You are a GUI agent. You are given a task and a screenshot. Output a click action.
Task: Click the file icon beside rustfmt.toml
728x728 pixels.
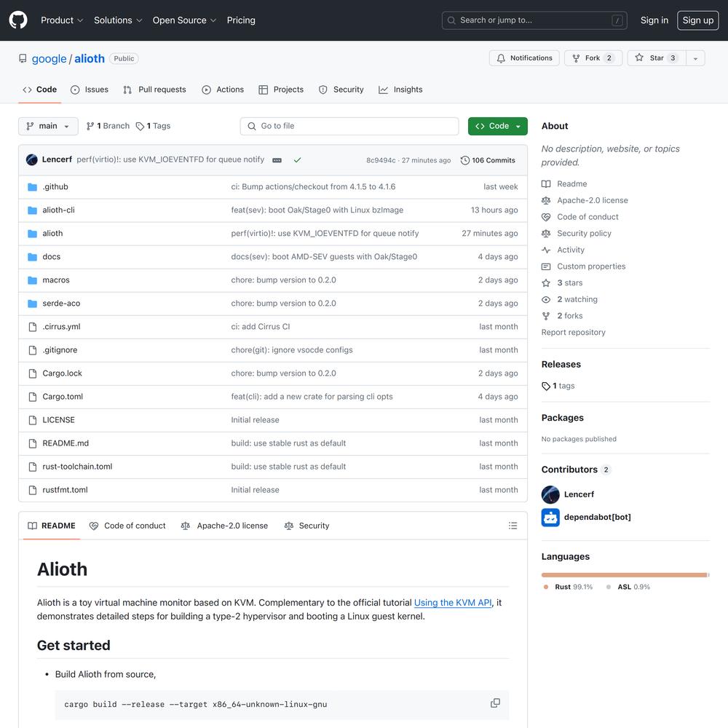click(33, 490)
